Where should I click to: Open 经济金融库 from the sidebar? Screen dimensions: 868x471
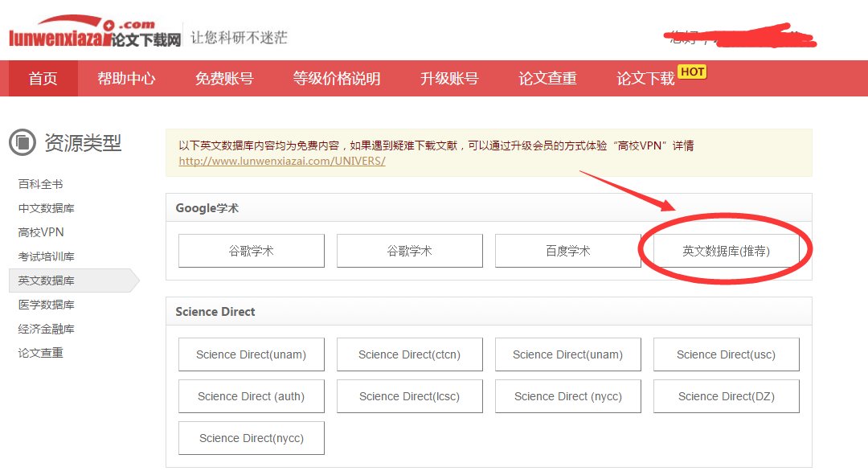pyautogui.click(x=47, y=329)
